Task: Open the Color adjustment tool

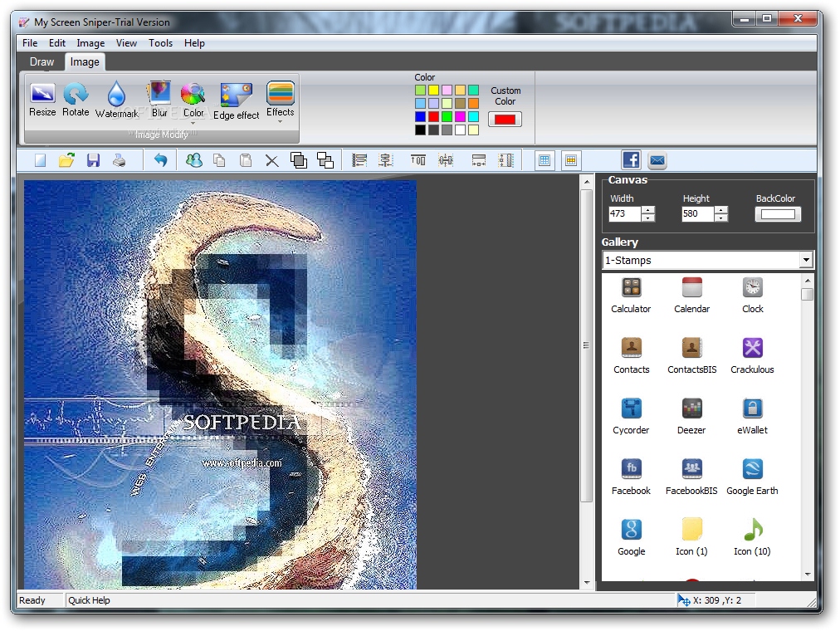Action: (193, 100)
